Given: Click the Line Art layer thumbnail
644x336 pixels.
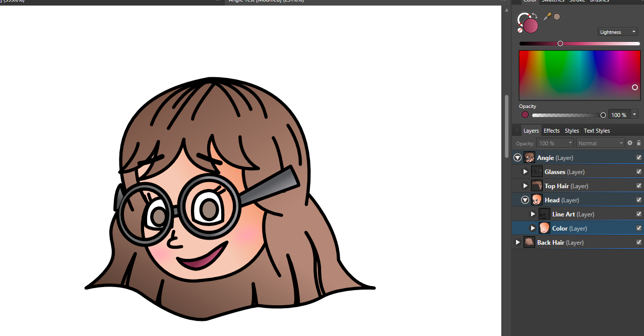Looking at the screenshot, I should [544, 214].
